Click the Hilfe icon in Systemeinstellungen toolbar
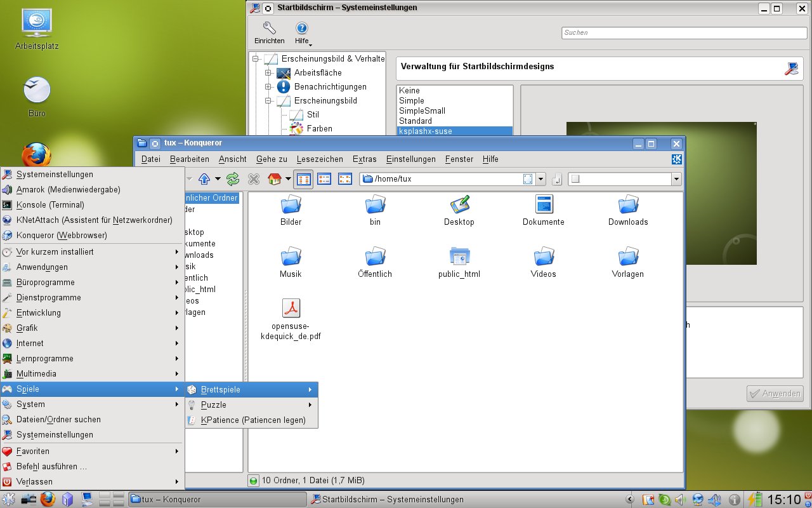The image size is (812, 508). pos(302,33)
